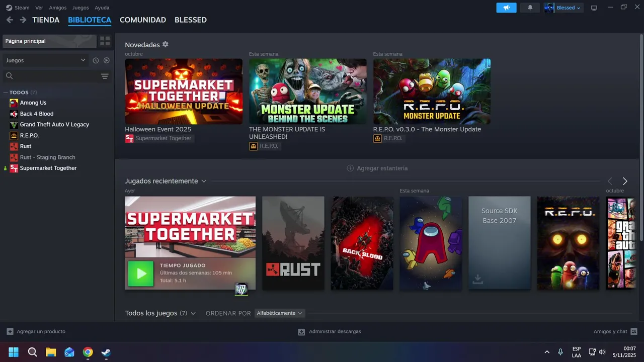Show hidden system tray icons chevron
Viewport: 644px width, 362px height.
tap(547, 352)
